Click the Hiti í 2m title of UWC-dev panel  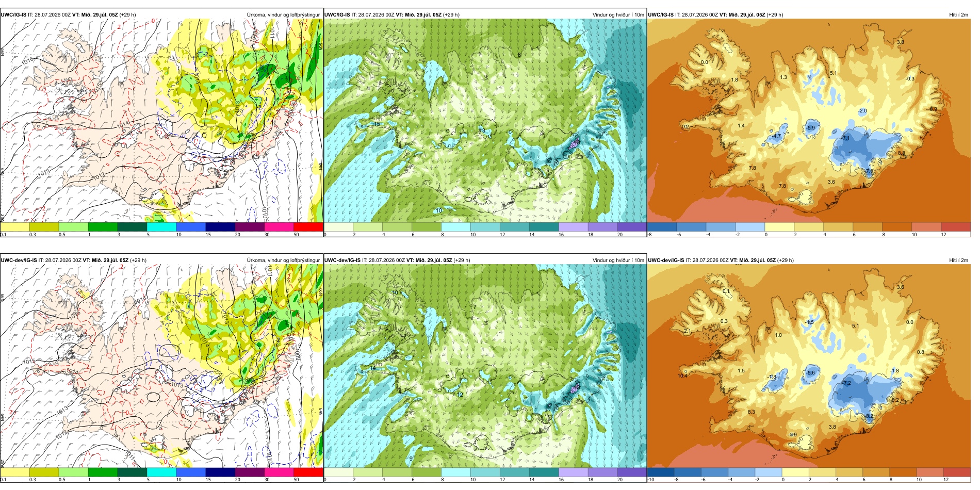click(x=958, y=260)
